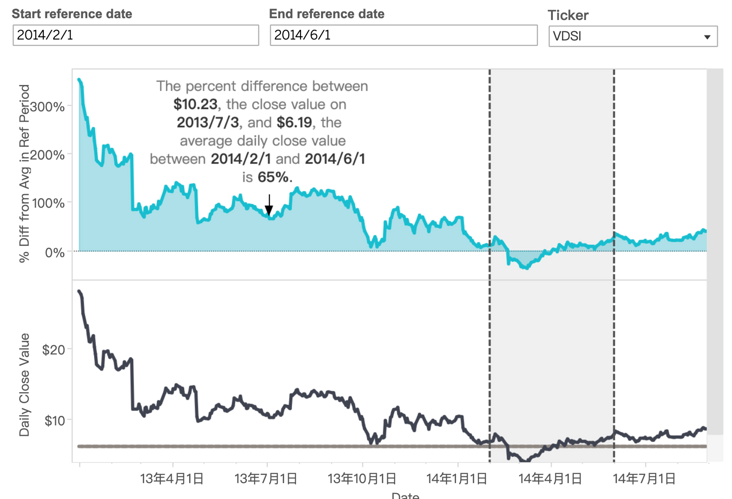Viewport: 732px width, 499px height.
Task: Open the Ticker dropdown showing VDSI
Action: [633, 36]
